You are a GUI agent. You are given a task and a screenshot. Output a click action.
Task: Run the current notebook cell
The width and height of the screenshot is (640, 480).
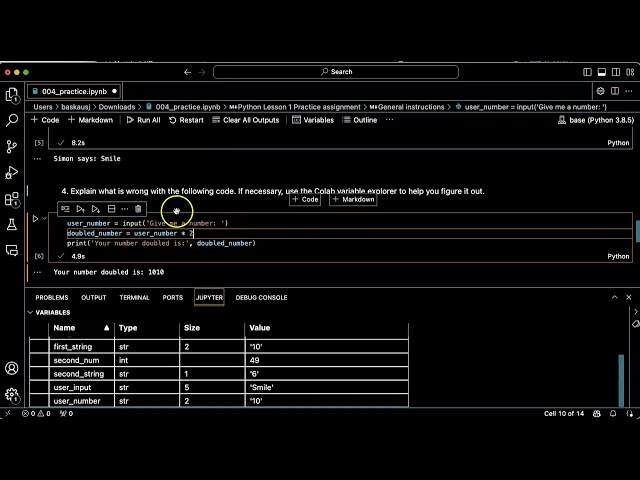[36, 218]
